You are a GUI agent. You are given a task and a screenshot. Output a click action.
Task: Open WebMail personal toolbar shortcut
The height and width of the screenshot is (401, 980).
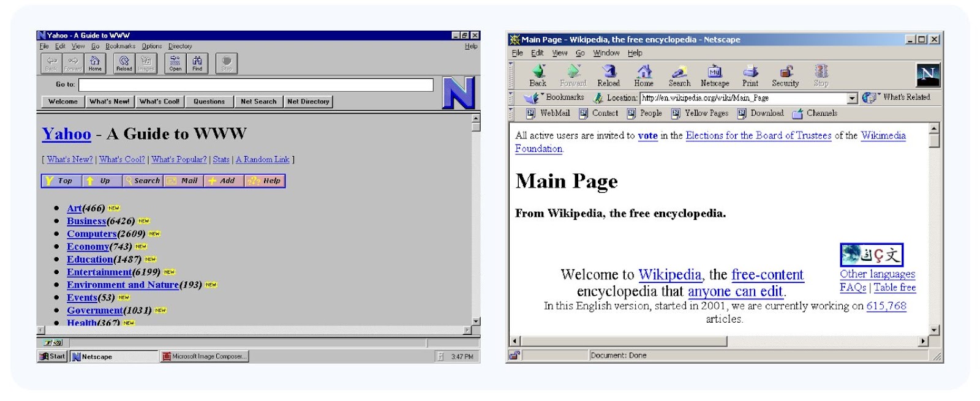click(548, 113)
